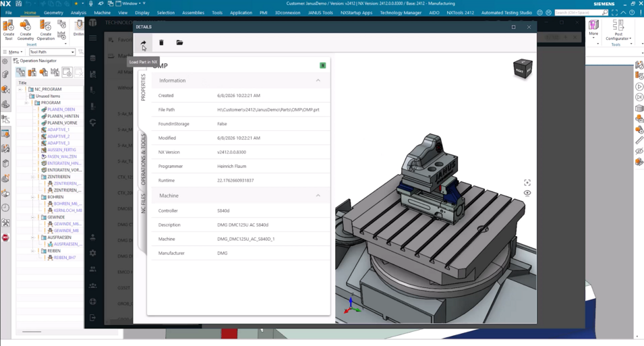Collapse the NC_PROGRAM tree node
Image resolution: width=644 pixels, height=346 pixels.
(20, 89)
